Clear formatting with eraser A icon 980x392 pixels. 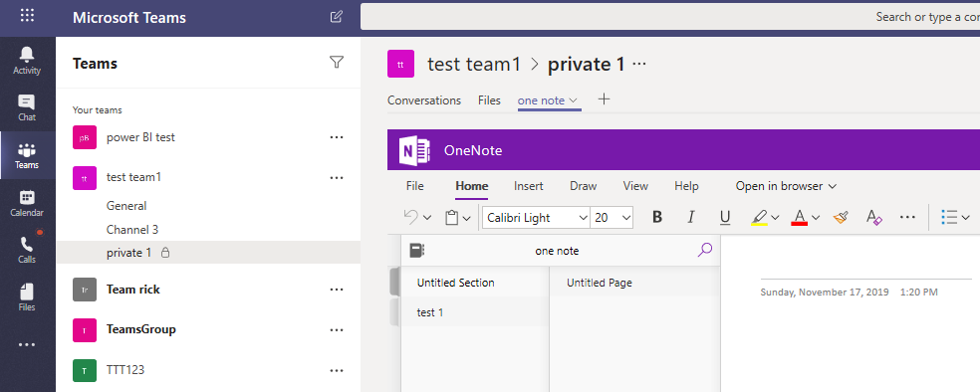pos(873,217)
